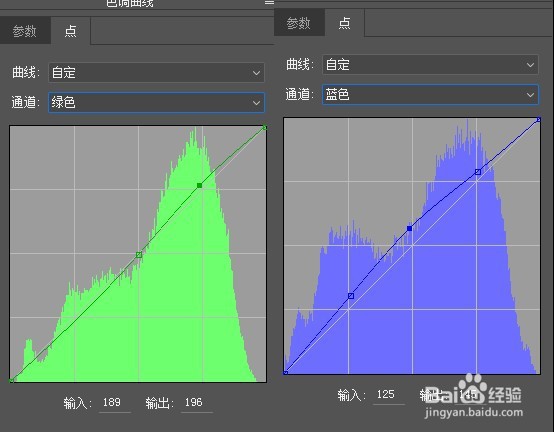Select the bottom-left endpoint of green curve

click(11, 380)
